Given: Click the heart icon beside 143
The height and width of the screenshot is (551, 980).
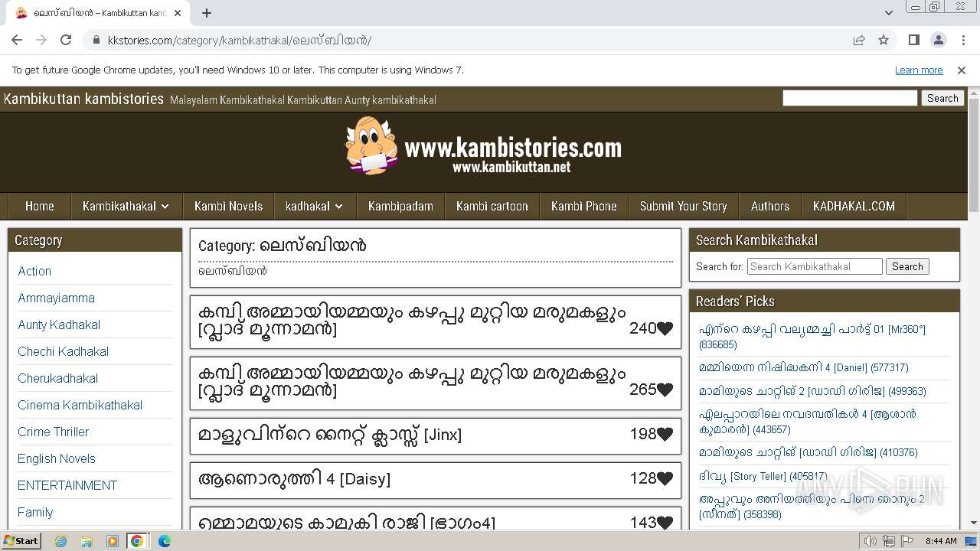Looking at the screenshot, I should click(665, 523).
